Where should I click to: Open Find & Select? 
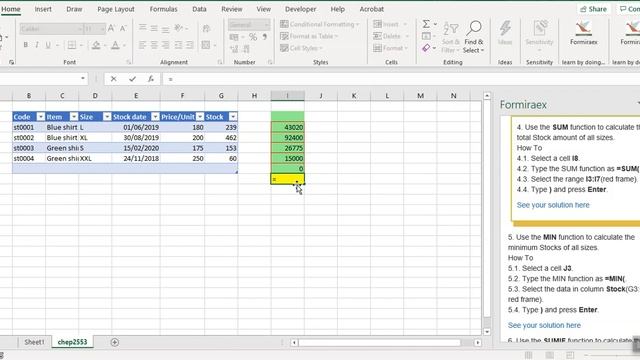coord(474,37)
